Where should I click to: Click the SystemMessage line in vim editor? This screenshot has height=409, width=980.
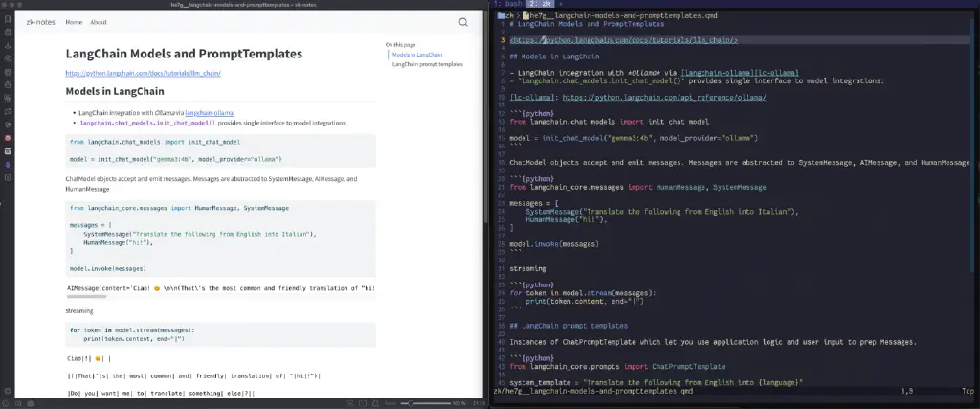point(662,212)
